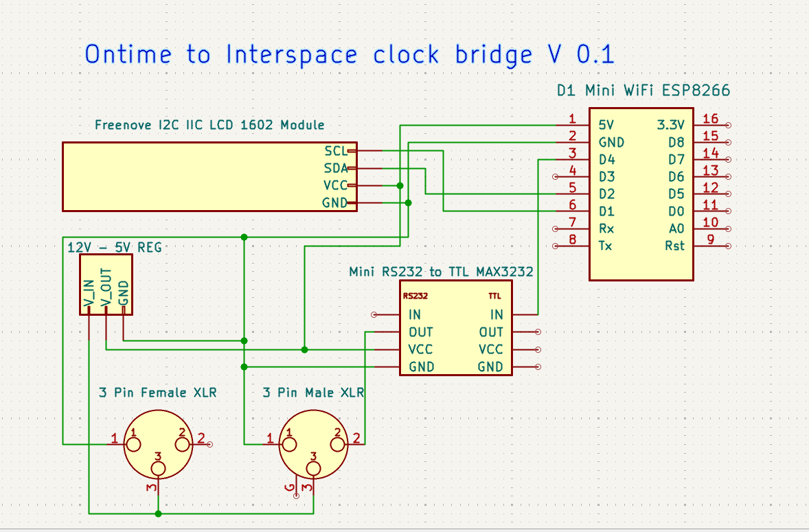Image resolution: width=809 pixels, height=532 pixels.
Task: Click the G pin on Male XLR
Action: click(x=296, y=491)
